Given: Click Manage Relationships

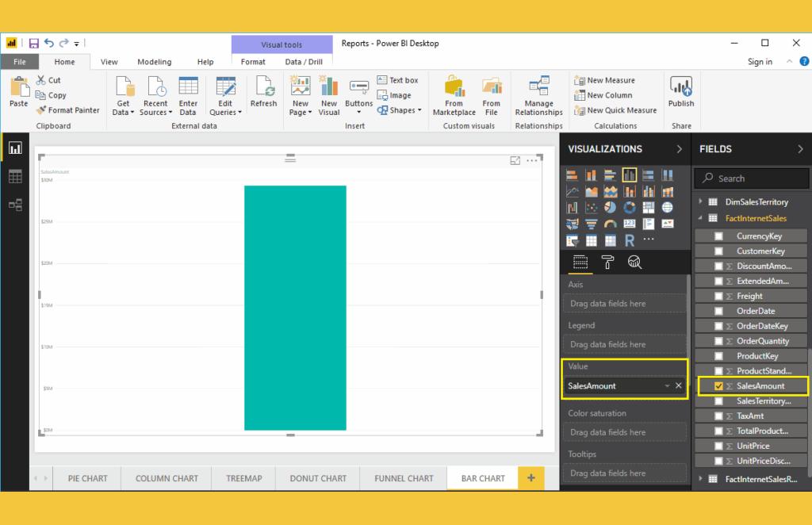Looking at the screenshot, I should (538, 96).
